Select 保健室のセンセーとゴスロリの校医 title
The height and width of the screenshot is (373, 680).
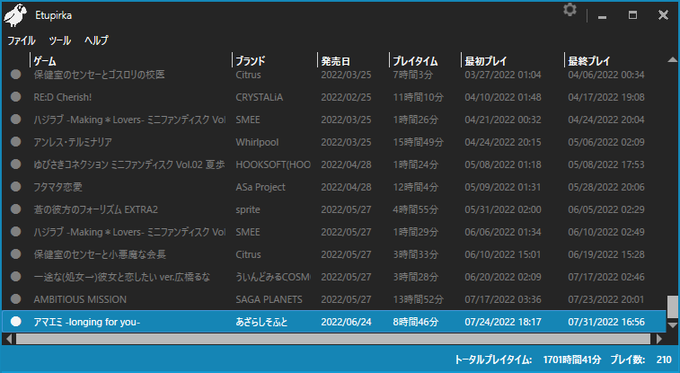(99, 75)
